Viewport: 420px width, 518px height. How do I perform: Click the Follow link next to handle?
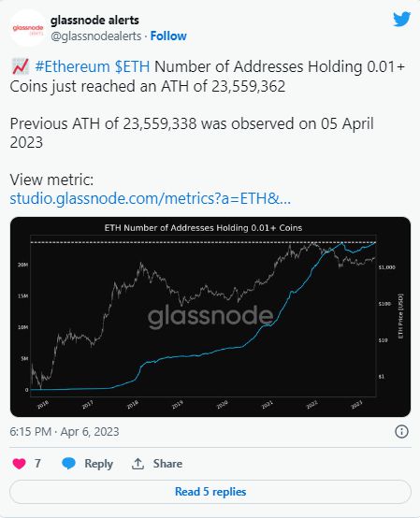pyautogui.click(x=168, y=36)
